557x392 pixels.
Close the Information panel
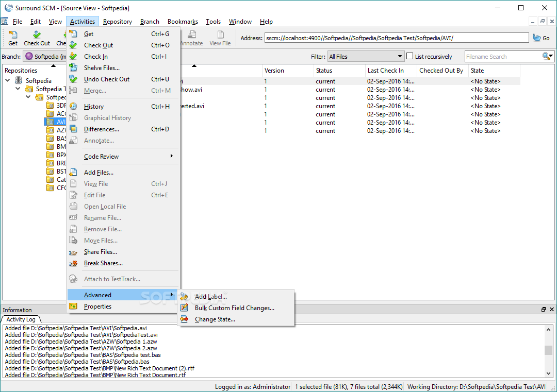coord(552,310)
